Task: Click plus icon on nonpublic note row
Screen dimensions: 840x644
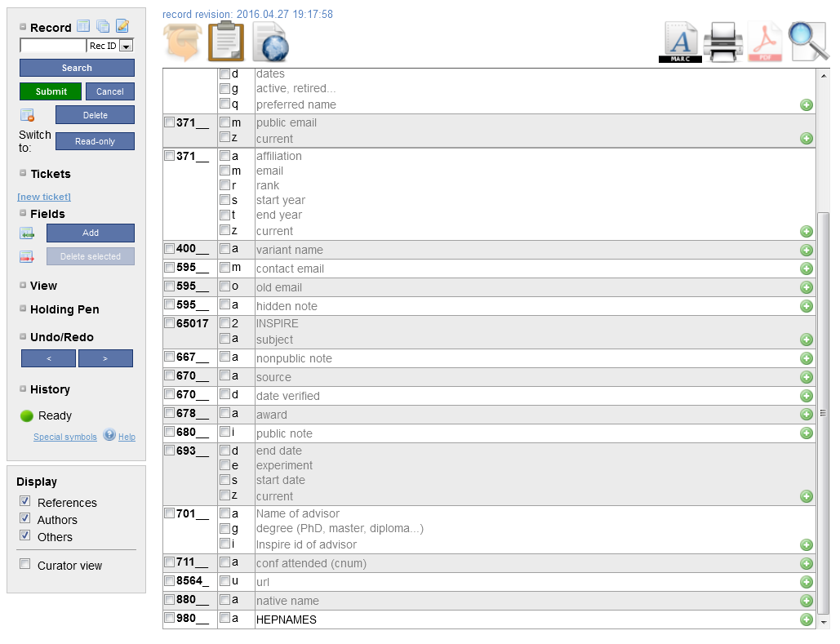Action: [x=807, y=358]
